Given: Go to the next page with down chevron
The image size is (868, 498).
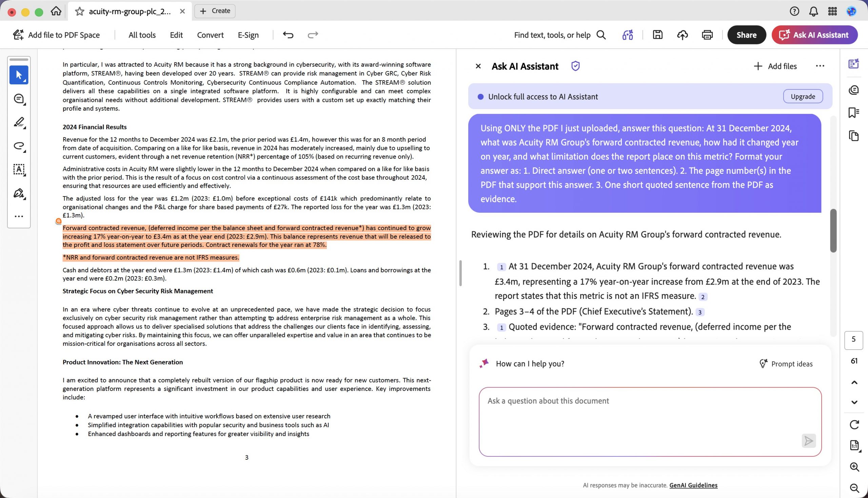Looking at the screenshot, I should click(854, 402).
